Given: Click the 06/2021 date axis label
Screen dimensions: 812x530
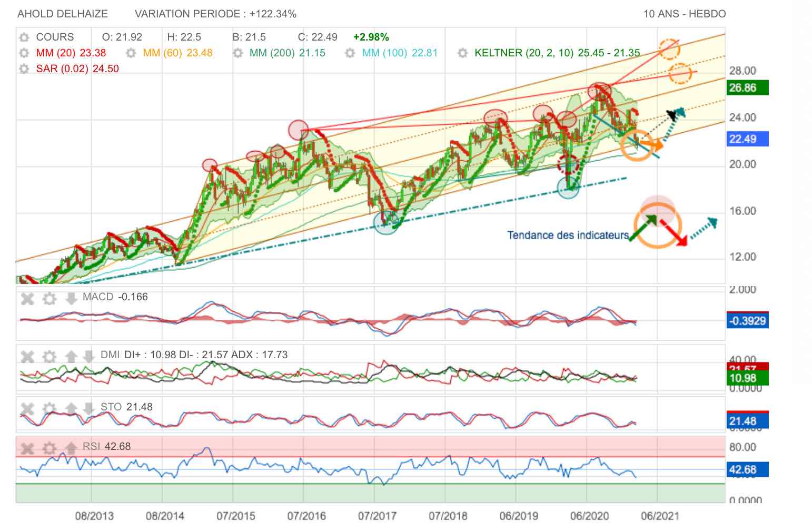Looking at the screenshot, I should [x=660, y=516].
